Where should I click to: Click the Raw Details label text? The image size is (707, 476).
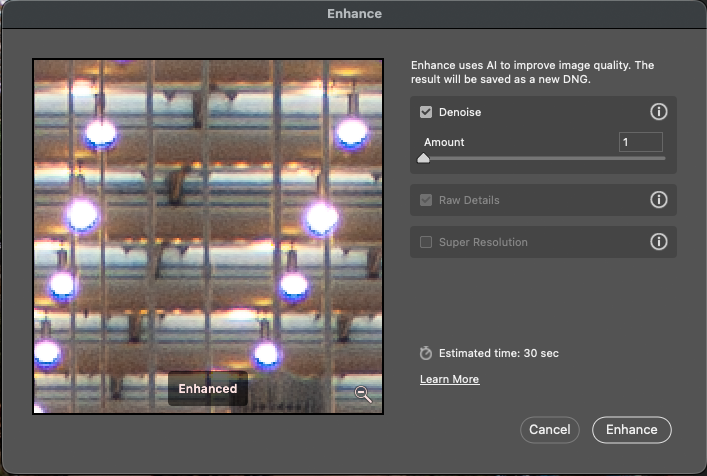click(x=469, y=200)
